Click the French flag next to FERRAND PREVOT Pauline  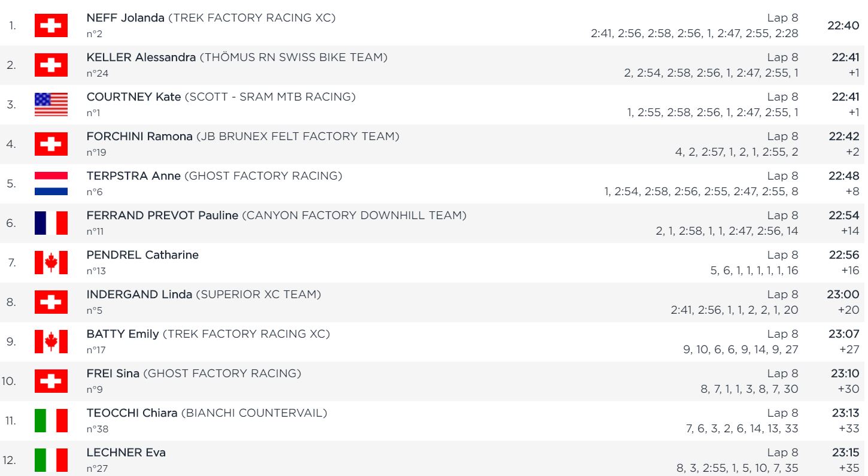tap(51, 223)
